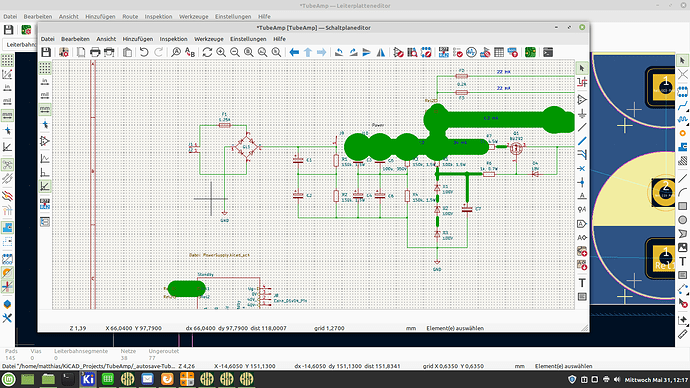Save the schematic with the floppy disk icon

[x=46, y=52]
